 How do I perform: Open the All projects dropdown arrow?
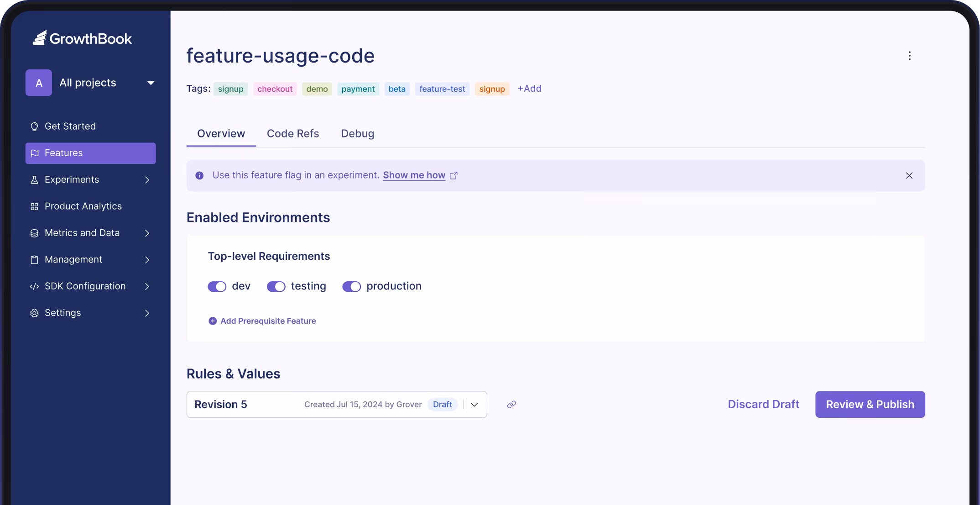point(151,83)
